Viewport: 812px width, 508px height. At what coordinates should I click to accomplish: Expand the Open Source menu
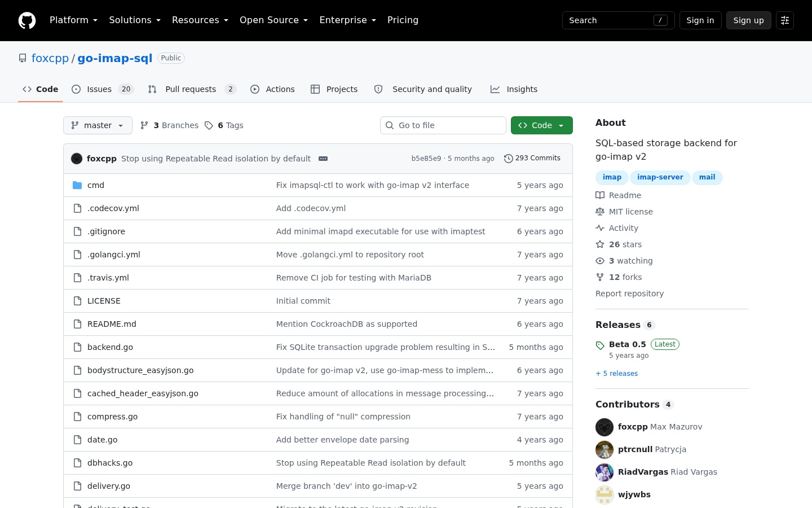click(x=274, y=20)
